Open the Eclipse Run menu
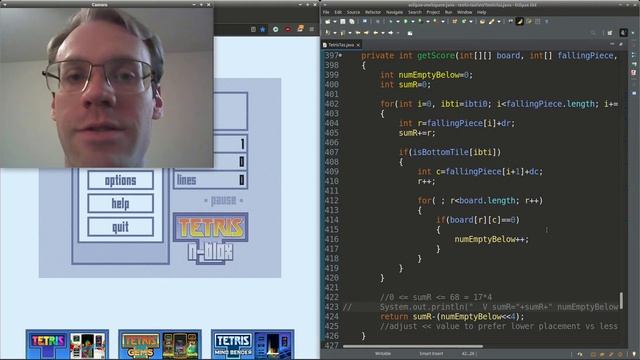 pos(448,12)
